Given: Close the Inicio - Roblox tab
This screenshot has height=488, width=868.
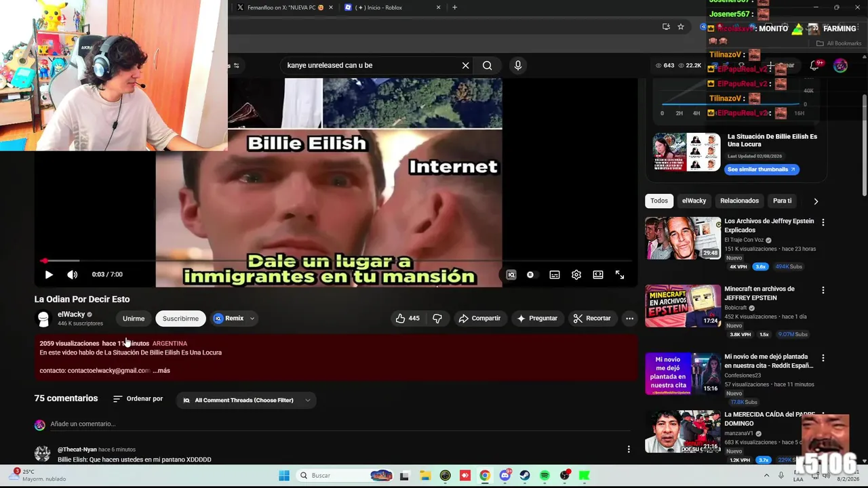Looking at the screenshot, I should tap(438, 7).
